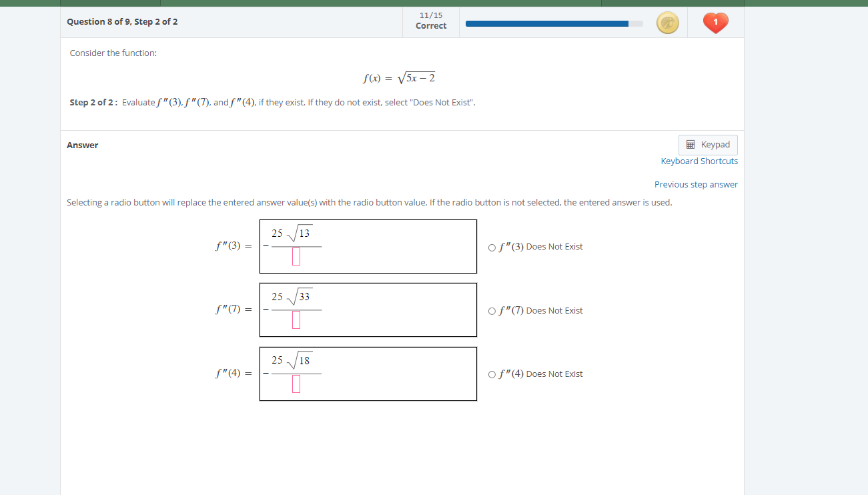
Task: Click the Question 8 of 9 heading
Action: tap(122, 22)
